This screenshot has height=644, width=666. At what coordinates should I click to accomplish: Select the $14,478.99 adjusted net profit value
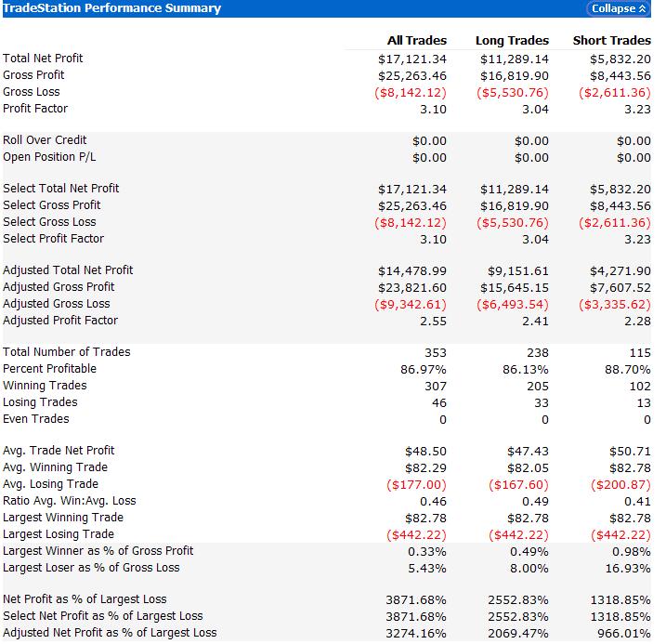tap(412, 271)
